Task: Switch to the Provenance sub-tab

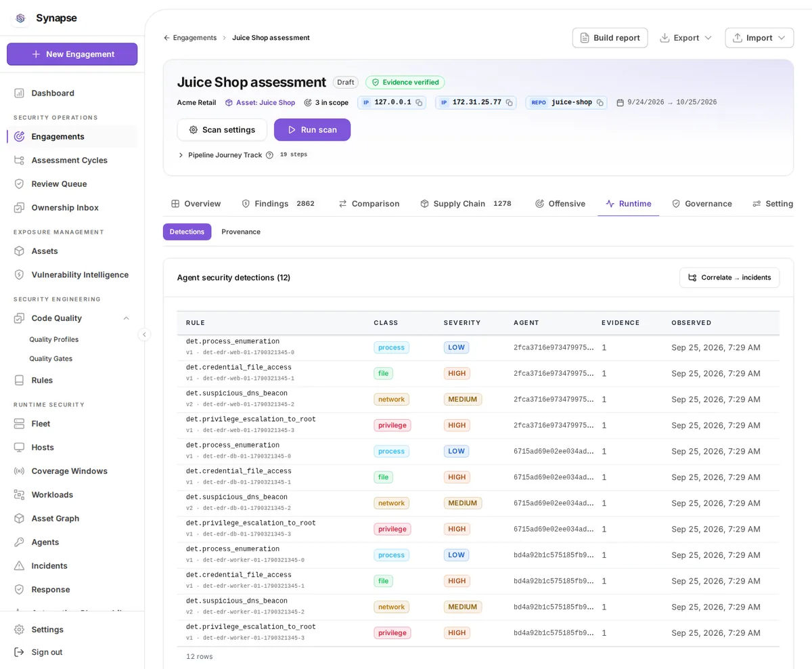Action: tap(241, 232)
